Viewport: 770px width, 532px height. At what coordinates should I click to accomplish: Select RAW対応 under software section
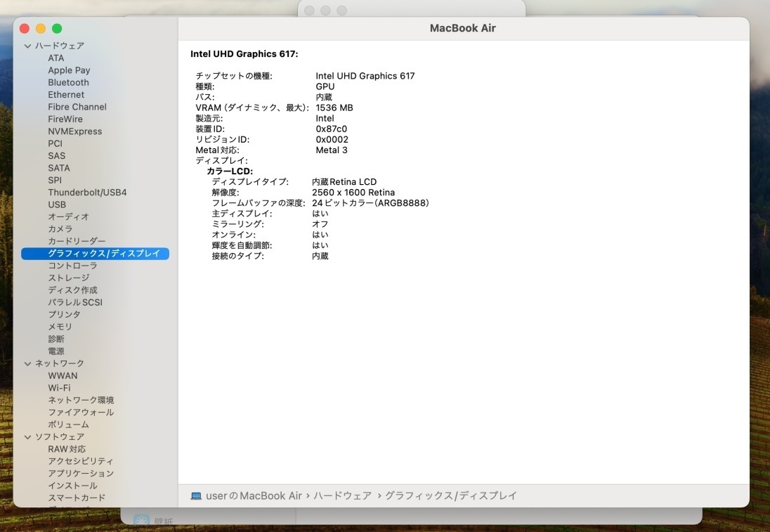[x=67, y=449]
